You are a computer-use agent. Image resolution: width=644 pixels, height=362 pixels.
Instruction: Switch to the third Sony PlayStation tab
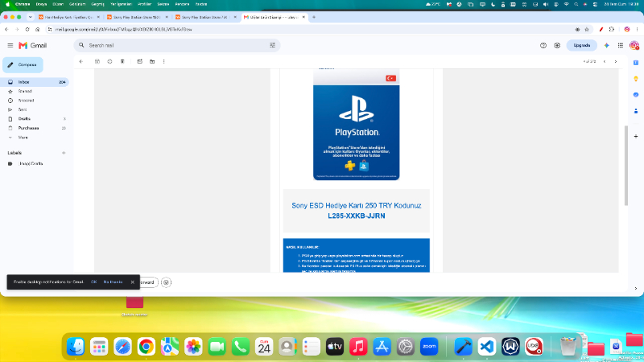(204, 17)
